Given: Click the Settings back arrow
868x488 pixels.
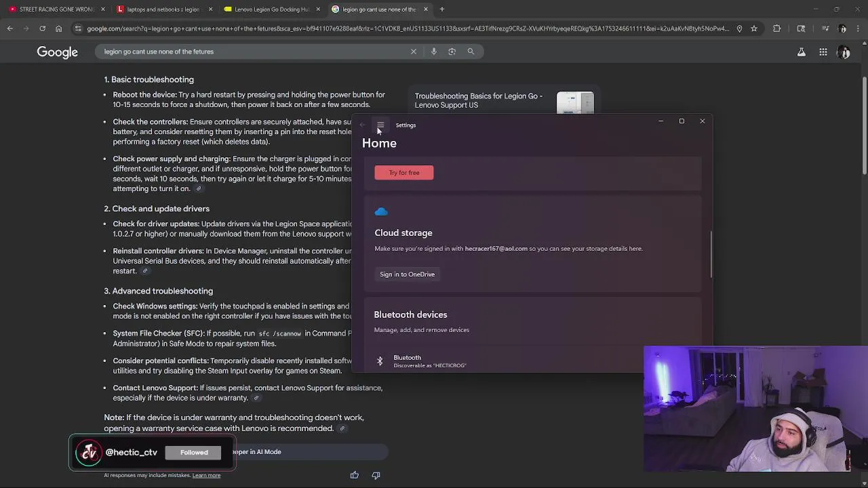Looking at the screenshot, I should [363, 125].
